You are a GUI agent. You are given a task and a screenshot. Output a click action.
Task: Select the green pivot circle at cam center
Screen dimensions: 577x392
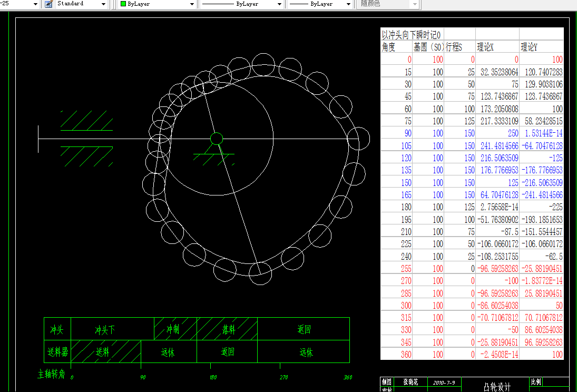(217, 139)
